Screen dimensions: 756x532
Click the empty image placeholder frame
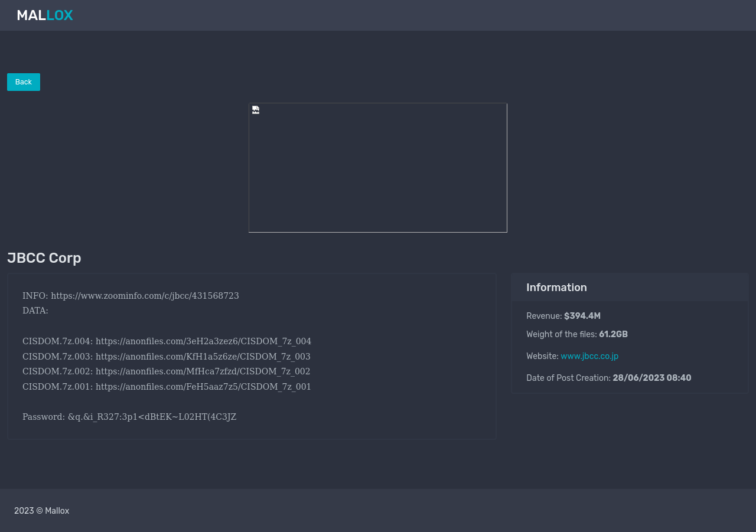tap(378, 168)
